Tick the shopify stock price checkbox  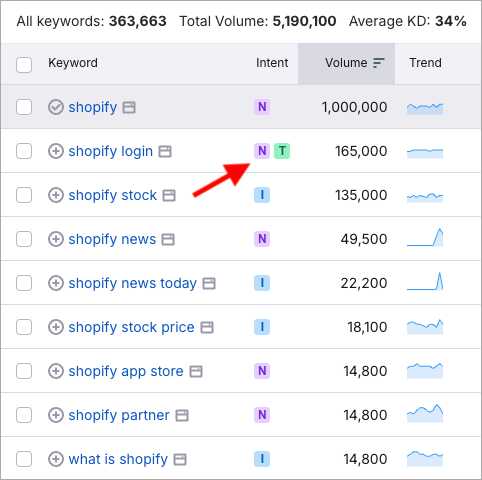click(24, 327)
